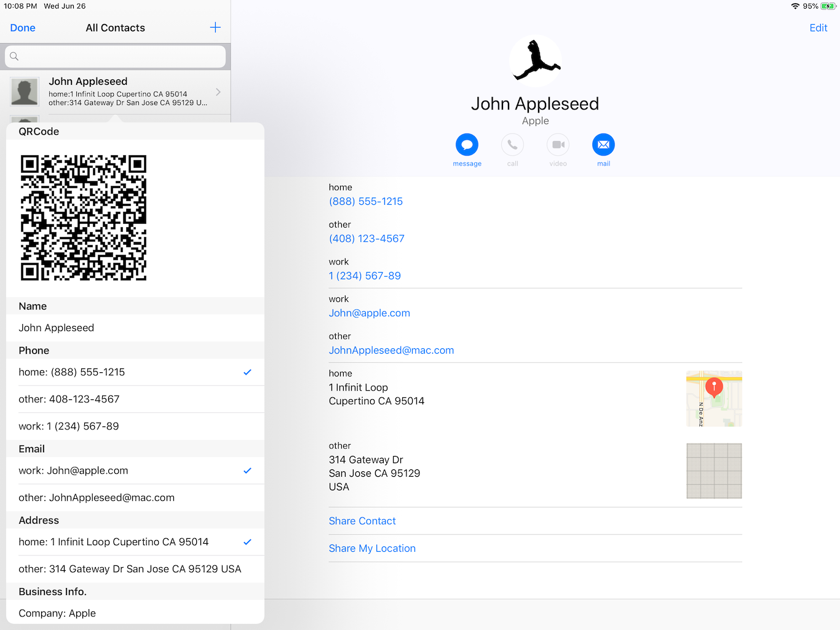This screenshot has height=630, width=840.
Task: Toggle home address 1 Infinit Loop selection
Action: (x=135, y=542)
